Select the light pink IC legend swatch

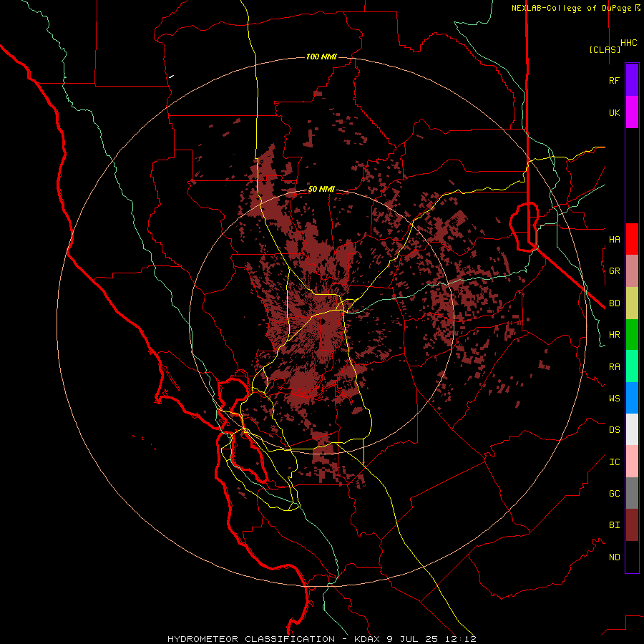click(632, 462)
